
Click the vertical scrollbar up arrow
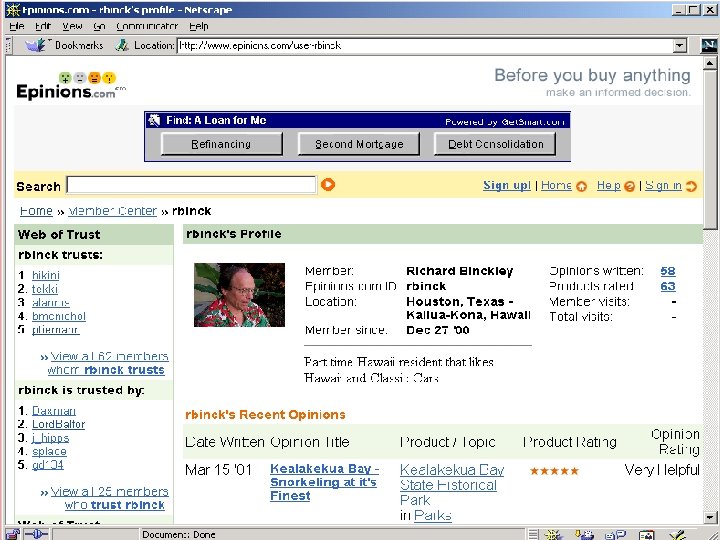(x=710, y=63)
